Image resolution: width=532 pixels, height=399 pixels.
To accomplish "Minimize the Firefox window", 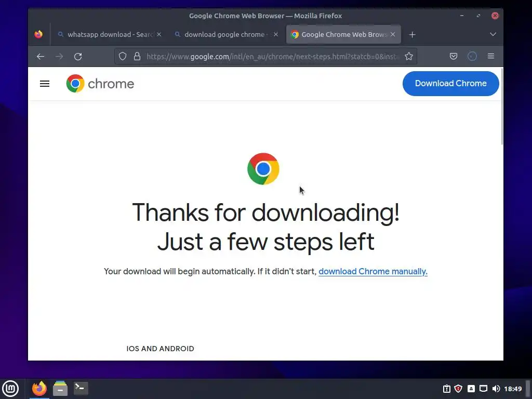I will (462, 16).
